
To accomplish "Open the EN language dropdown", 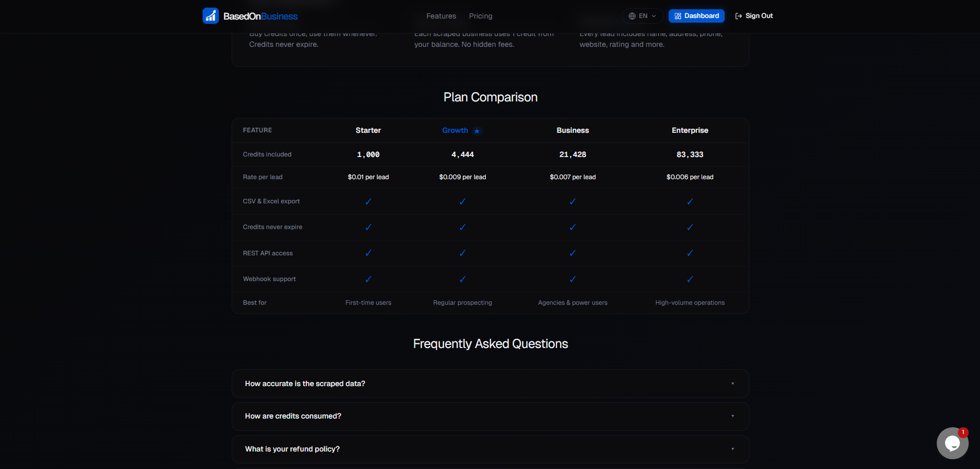I will pos(642,16).
